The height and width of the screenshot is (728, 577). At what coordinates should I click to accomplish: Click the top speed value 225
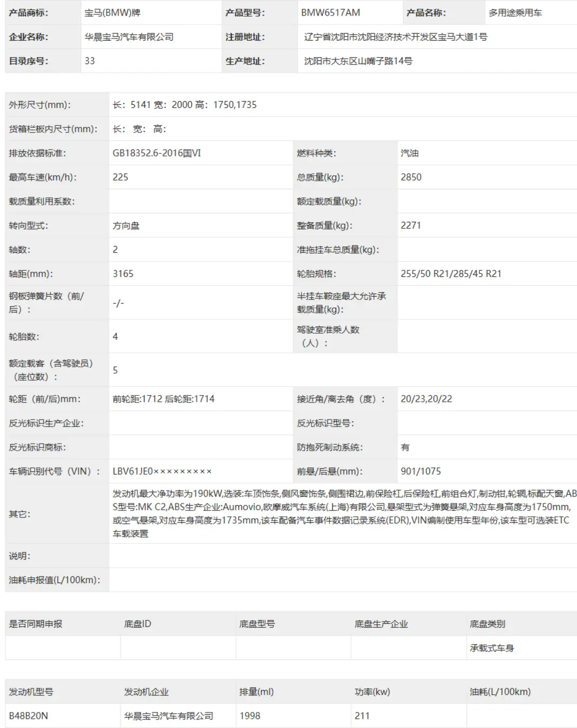click(120, 177)
